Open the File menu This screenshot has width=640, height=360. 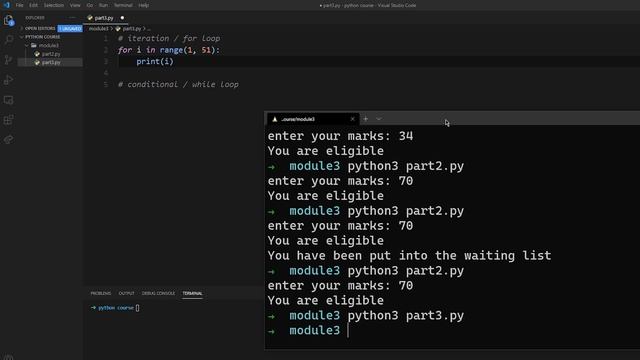(20, 5)
